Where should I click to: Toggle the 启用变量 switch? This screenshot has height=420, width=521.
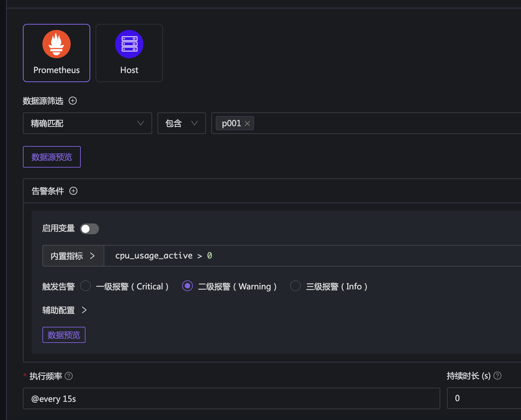pyautogui.click(x=90, y=229)
